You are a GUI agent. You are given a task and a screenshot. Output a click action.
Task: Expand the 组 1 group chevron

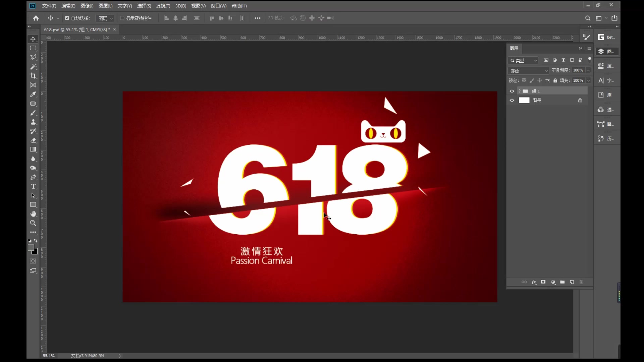coord(520,91)
